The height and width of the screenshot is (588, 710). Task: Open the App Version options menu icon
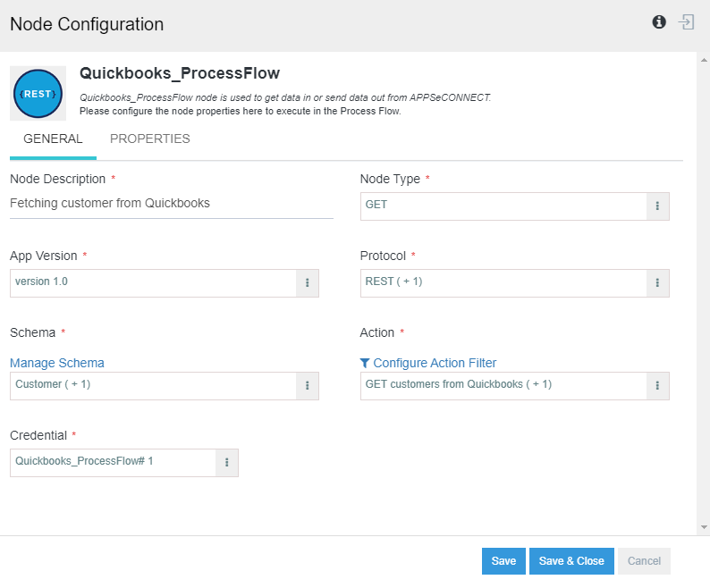pyautogui.click(x=307, y=283)
